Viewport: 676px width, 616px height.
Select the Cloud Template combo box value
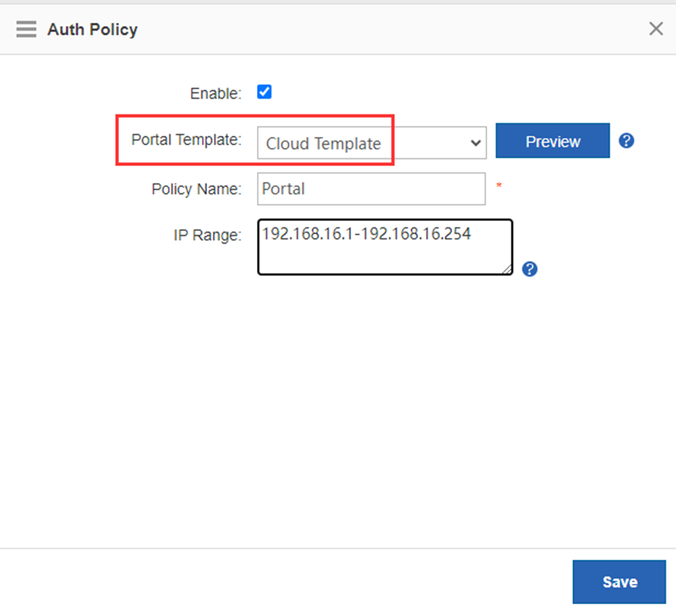324,143
